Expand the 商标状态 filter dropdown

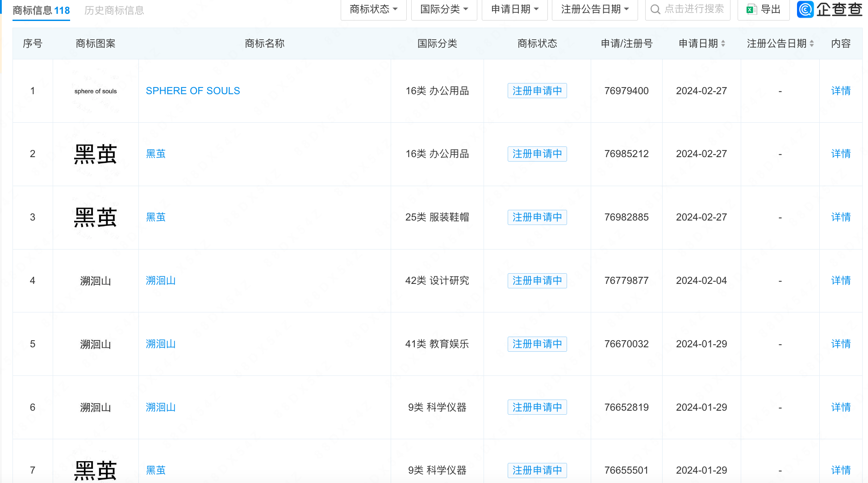373,9
